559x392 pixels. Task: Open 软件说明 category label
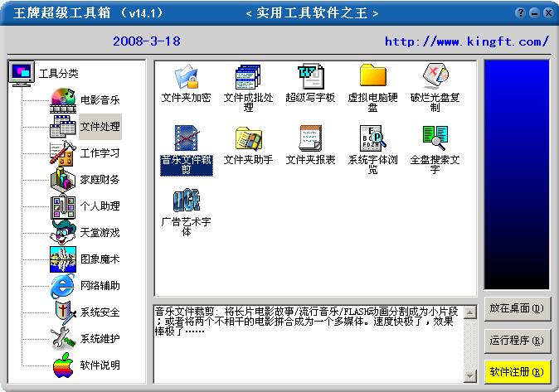tap(100, 365)
